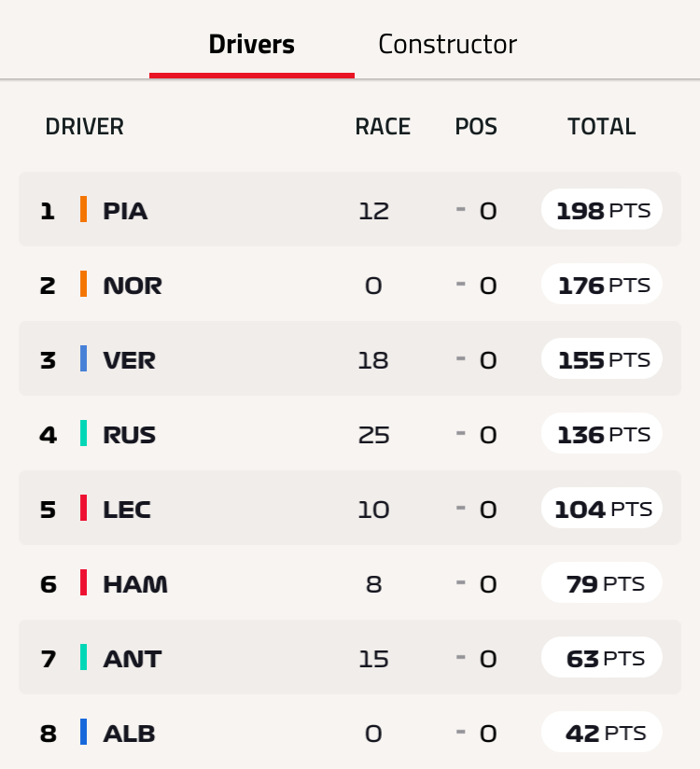This screenshot has height=769, width=700.
Task: Open the 176 PTS total badge
Action: click(x=602, y=284)
